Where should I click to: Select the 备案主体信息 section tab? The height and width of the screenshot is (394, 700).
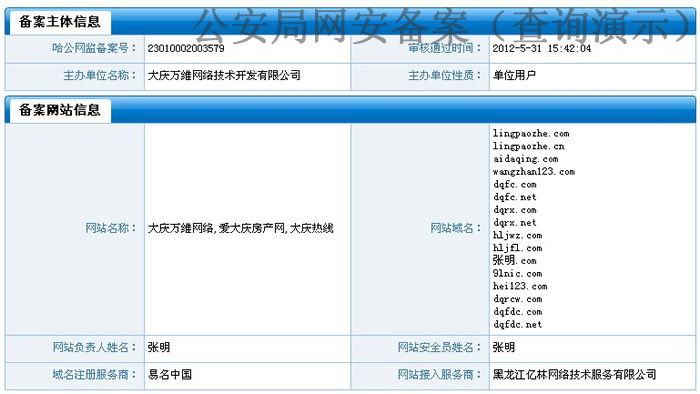[x=59, y=22]
